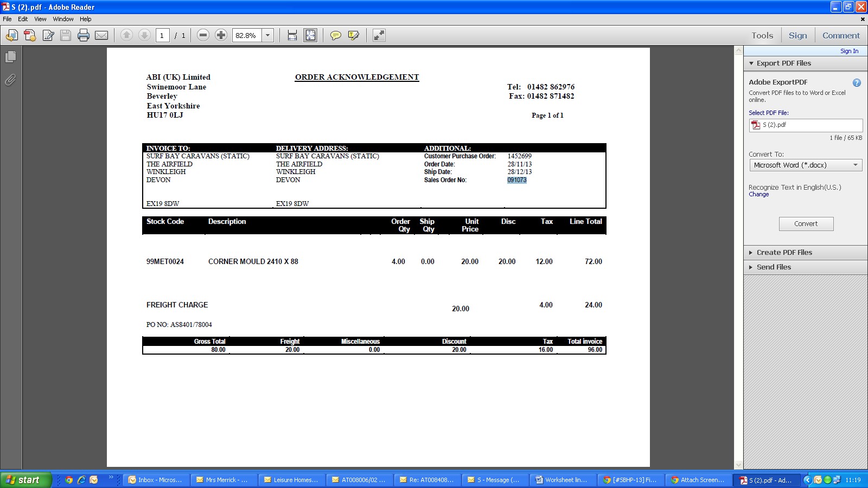
Task: Expand hidden system tray icons arrow
Action: coord(808,480)
